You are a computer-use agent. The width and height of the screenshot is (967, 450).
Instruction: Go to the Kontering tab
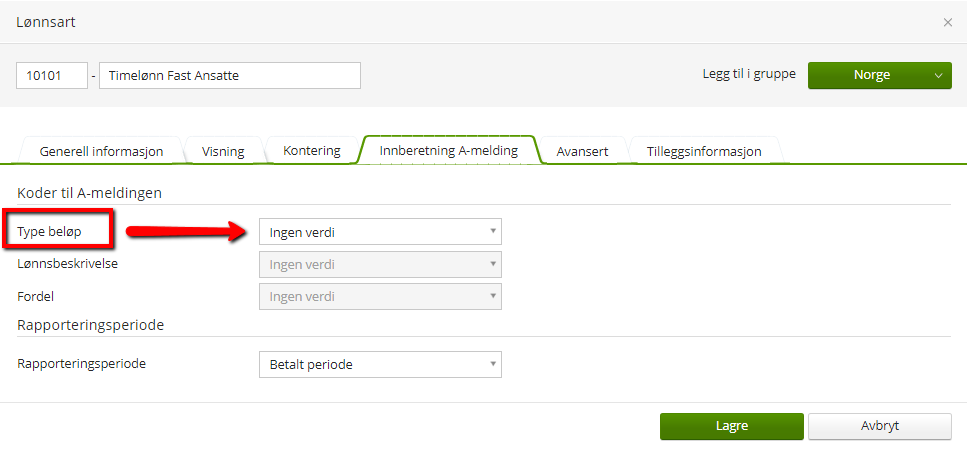point(311,151)
